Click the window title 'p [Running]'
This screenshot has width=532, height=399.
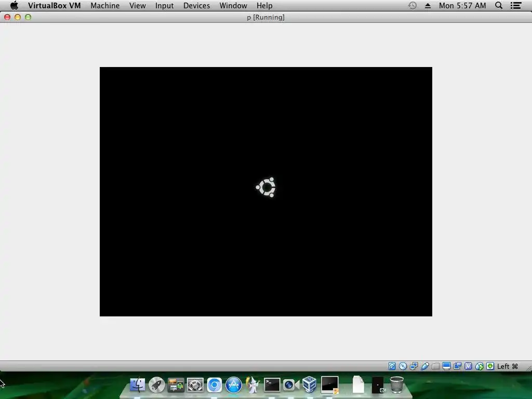point(265,17)
